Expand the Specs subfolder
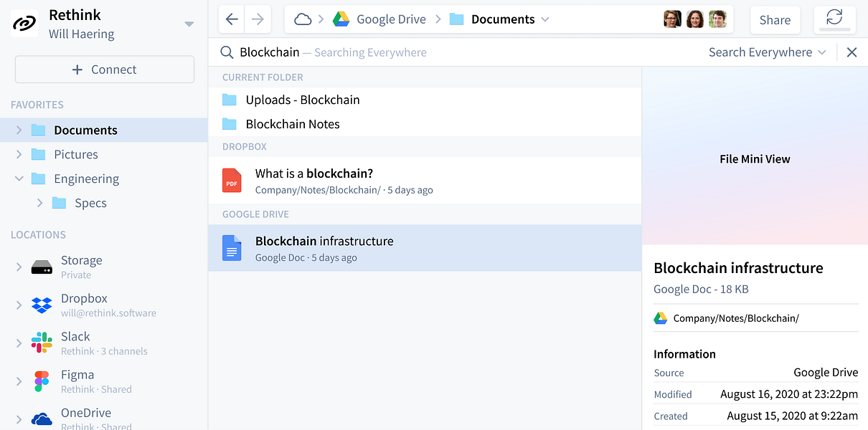868x430 pixels. [40, 203]
